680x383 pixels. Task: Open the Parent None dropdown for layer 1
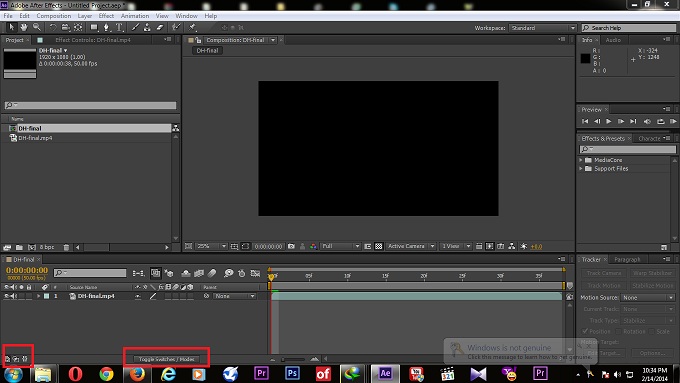pyautogui.click(x=235, y=296)
